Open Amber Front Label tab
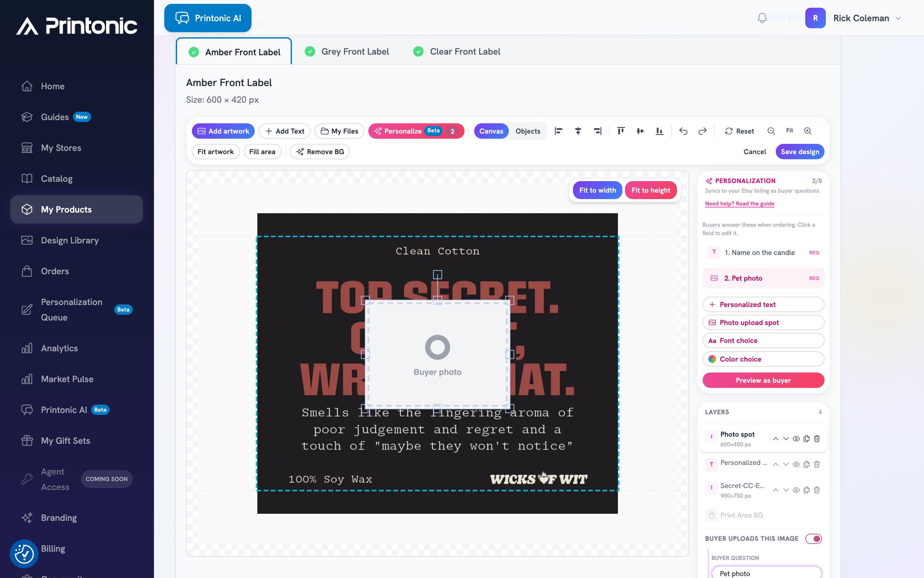Screen dimensions: 924x578 coord(234,52)
